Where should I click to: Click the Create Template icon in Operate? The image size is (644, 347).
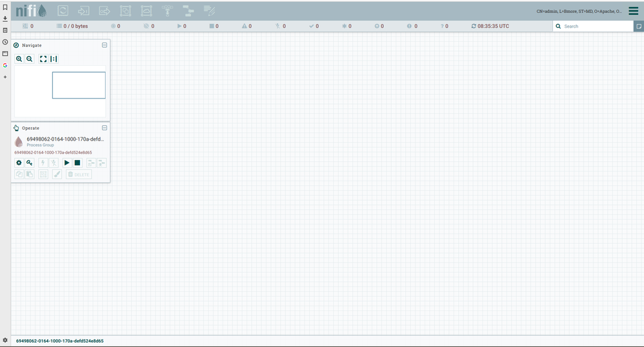[x=91, y=163]
